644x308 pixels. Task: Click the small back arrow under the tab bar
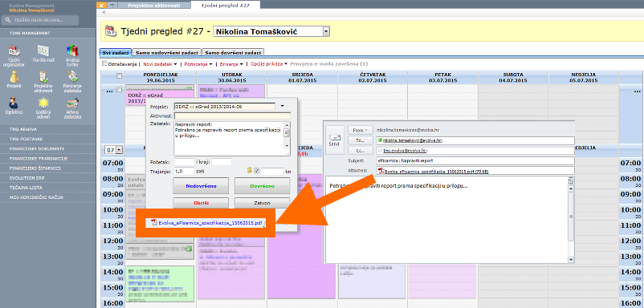(104, 13)
